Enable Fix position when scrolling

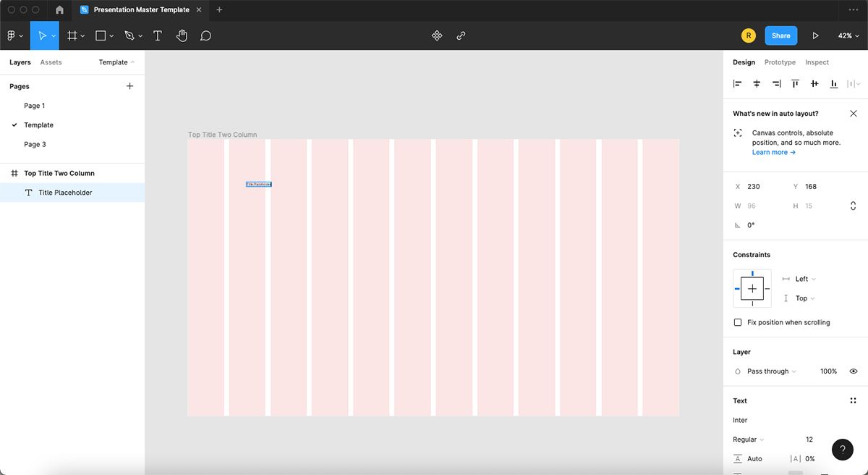coord(738,322)
